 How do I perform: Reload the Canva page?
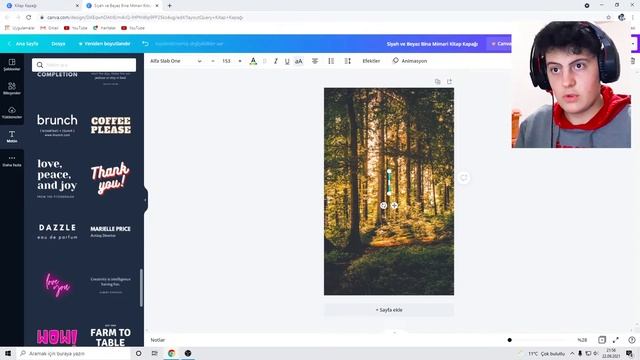click(x=29, y=18)
